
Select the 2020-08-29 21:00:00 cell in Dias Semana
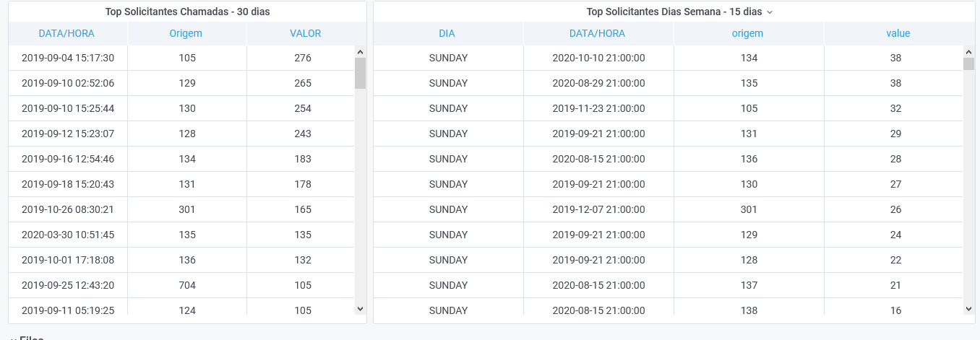(598, 83)
